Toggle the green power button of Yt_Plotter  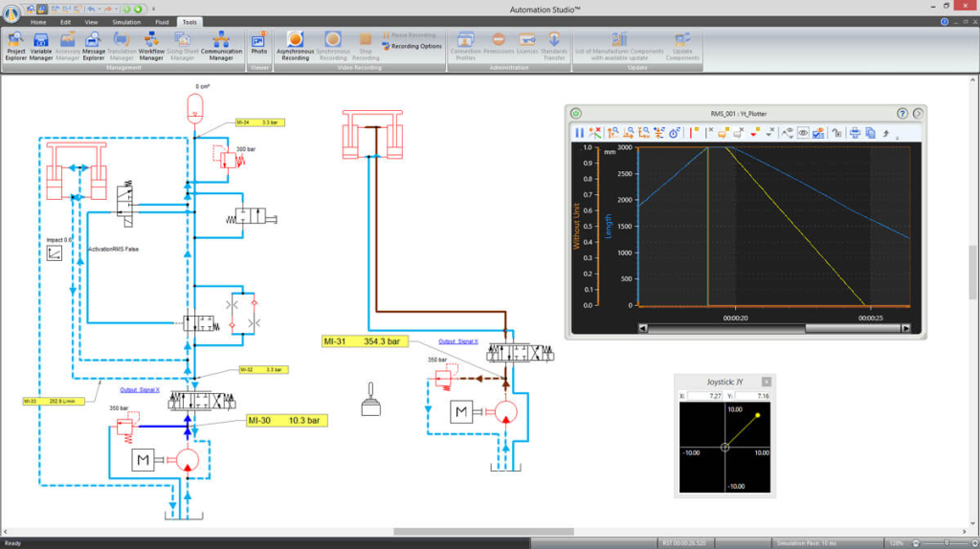[575, 114]
